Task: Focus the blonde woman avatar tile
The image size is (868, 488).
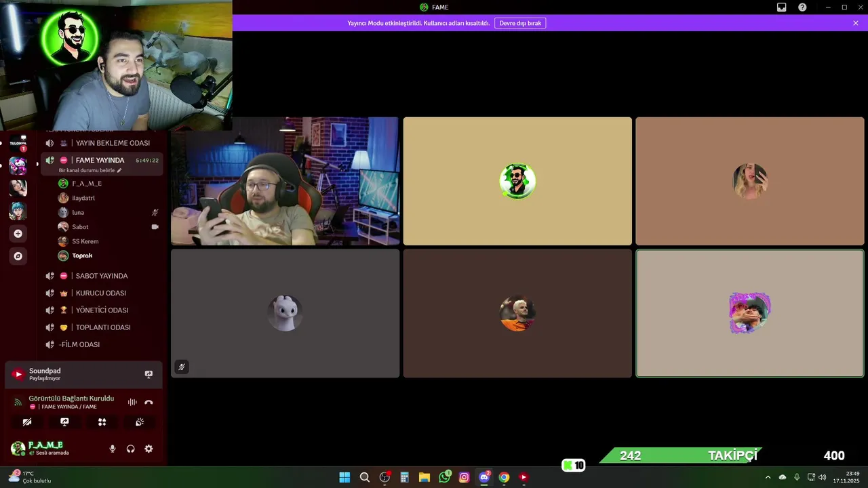Action: point(750,181)
